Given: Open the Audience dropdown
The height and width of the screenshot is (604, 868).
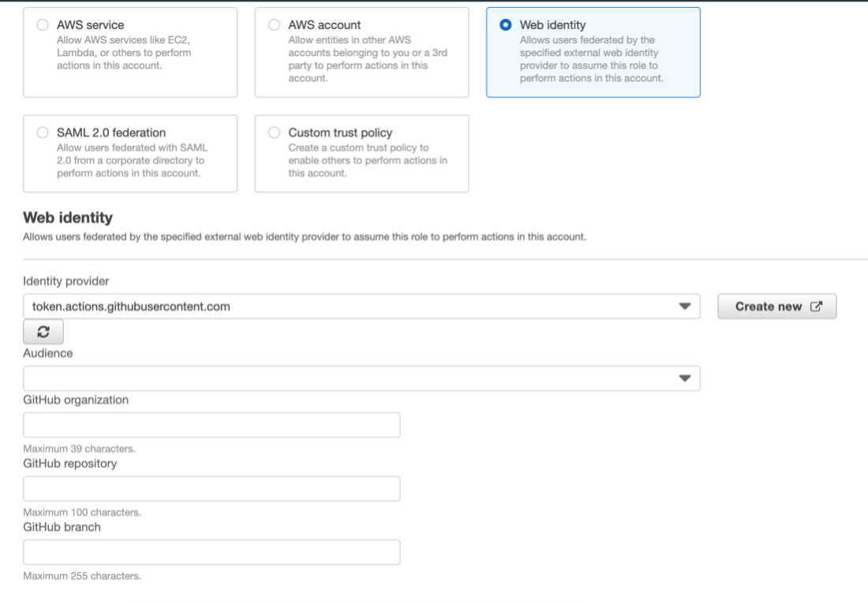Looking at the screenshot, I should pyautogui.click(x=361, y=378).
